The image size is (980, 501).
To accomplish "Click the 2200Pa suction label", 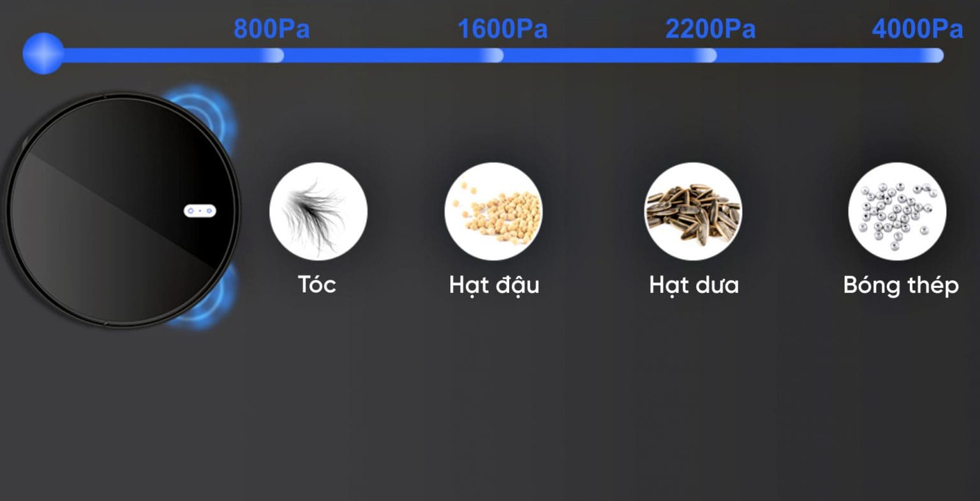I will click(x=710, y=29).
